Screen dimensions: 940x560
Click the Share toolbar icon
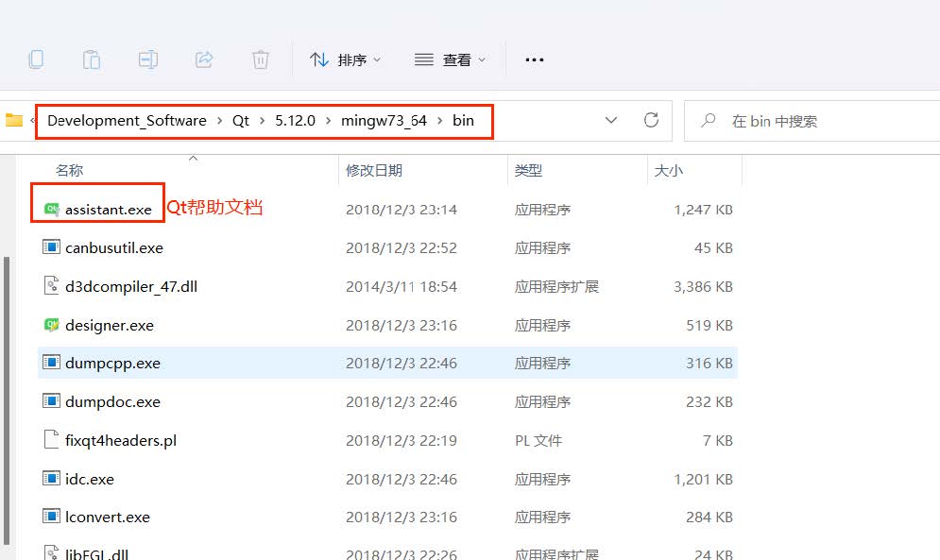[x=204, y=59]
